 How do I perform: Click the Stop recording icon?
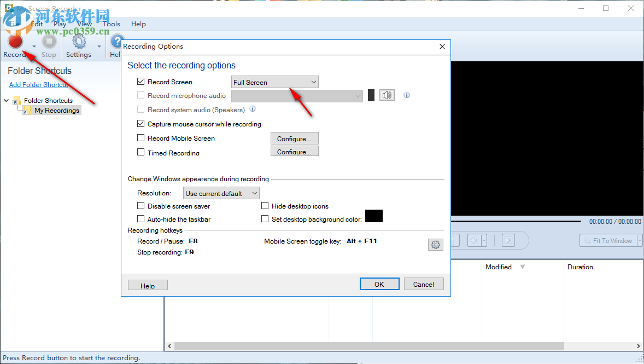pos(49,43)
